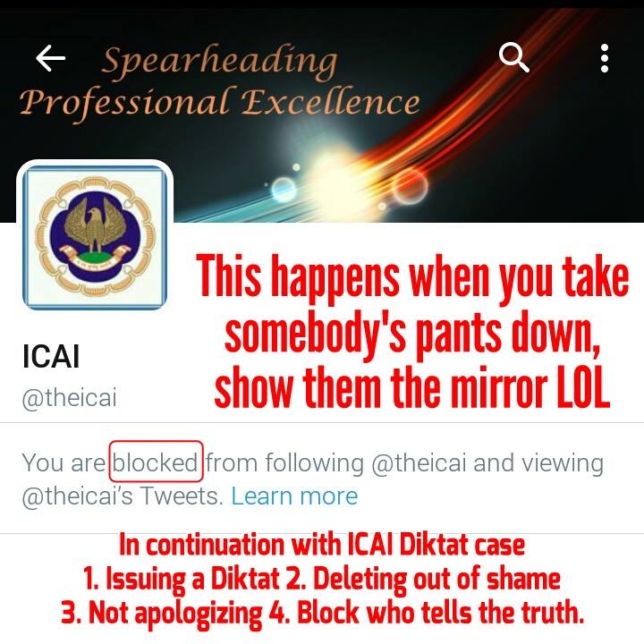Tap the @theicai handle below the name
Viewport: 644px width, 644px height.
70,397
